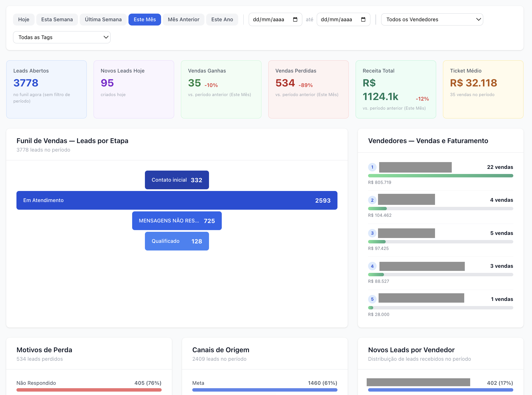Click the '-89%' change indicator
Screen dimensions: 532x395
(306, 85)
